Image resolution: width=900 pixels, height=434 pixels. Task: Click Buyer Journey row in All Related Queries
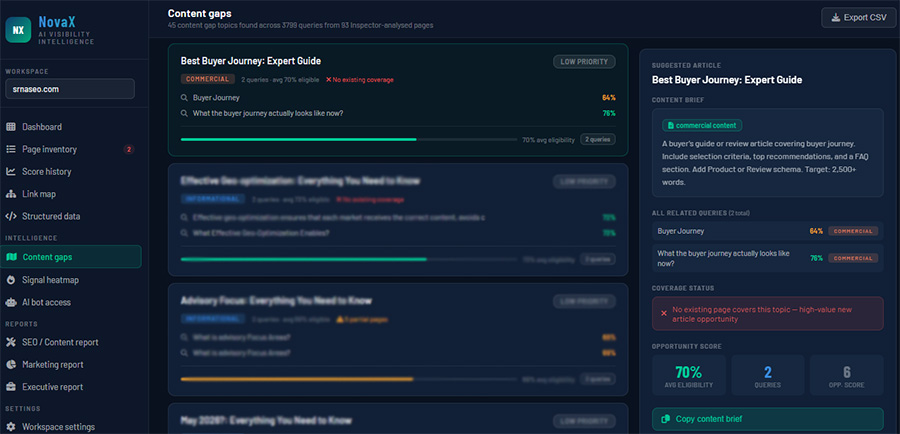768,231
